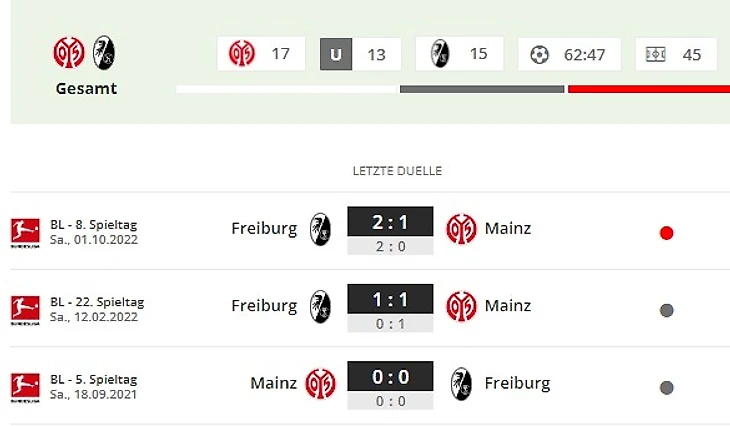Click the Freiburg team name in 5. Spieltag row
The width and height of the screenshot is (730, 426).
click(517, 383)
